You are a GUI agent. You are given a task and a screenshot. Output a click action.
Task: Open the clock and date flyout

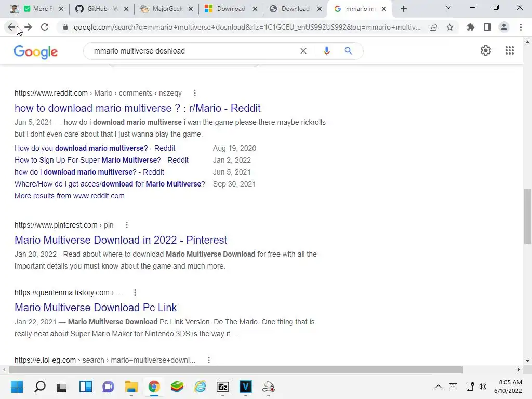(x=508, y=387)
